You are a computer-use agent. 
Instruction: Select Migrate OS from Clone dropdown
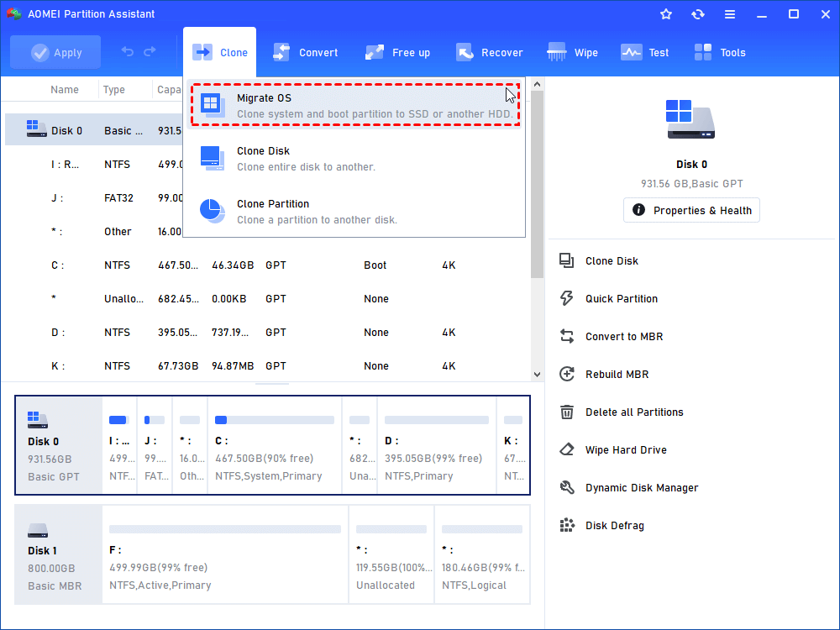(355, 106)
